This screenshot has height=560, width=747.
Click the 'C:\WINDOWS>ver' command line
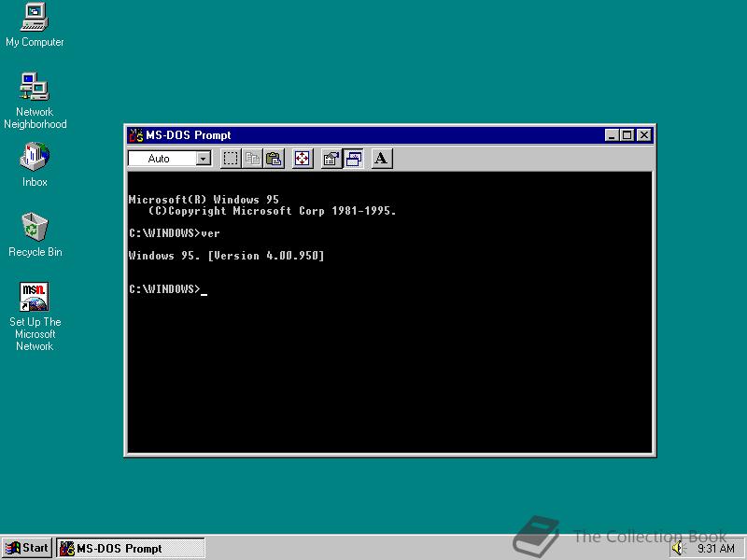tap(175, 233)
